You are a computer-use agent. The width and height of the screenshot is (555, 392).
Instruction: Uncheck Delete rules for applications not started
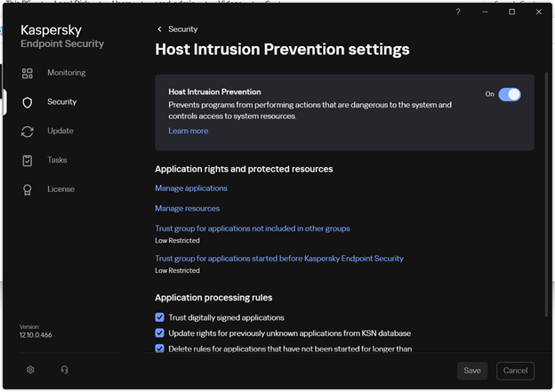160,348
